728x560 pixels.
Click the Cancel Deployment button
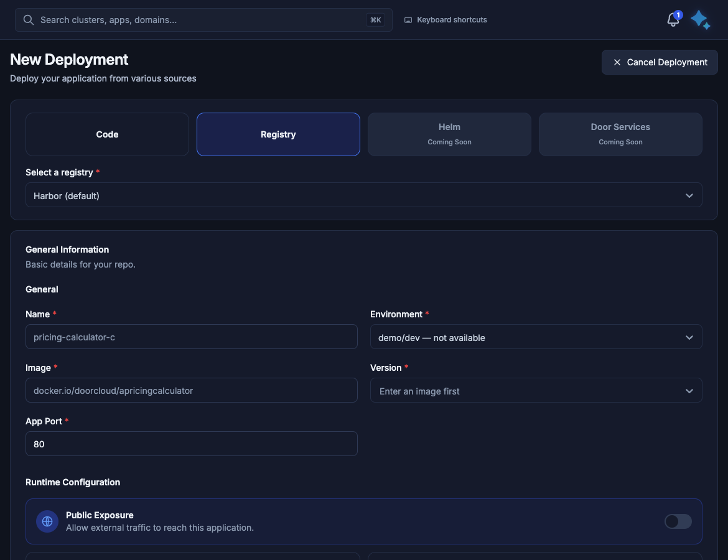[660, 62]
